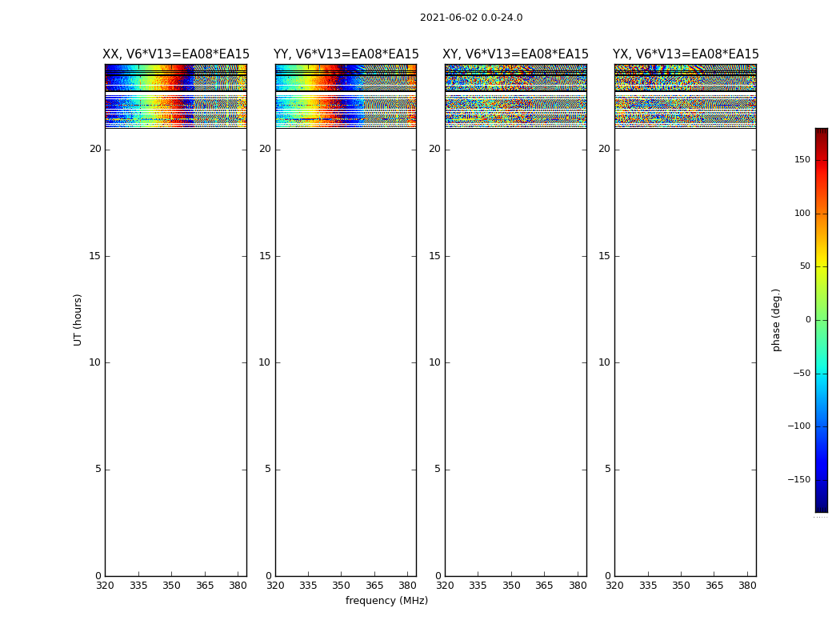Click the colored phase data in XX plot
The width and height of the screenshot is (840, 640).
(x=176, y=96)
